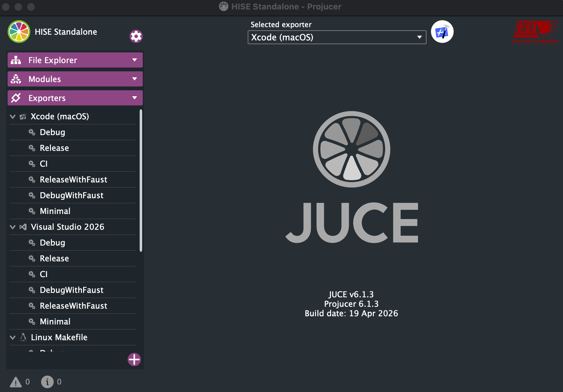This screenshot has width=563, height=392.
Task: Click gear icon beside Xcode Minimal configuration
Action: click(x=32, y=211)
